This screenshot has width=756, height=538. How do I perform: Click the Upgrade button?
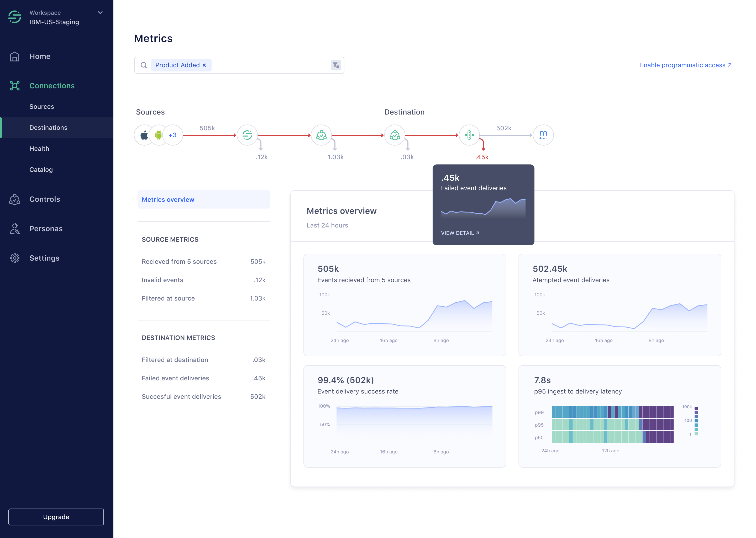56,517
